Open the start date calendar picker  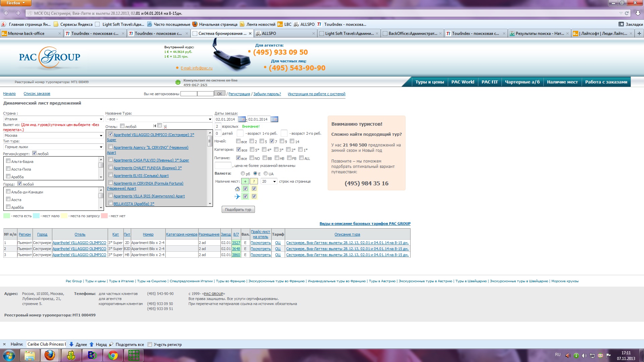tap(241, 119)
